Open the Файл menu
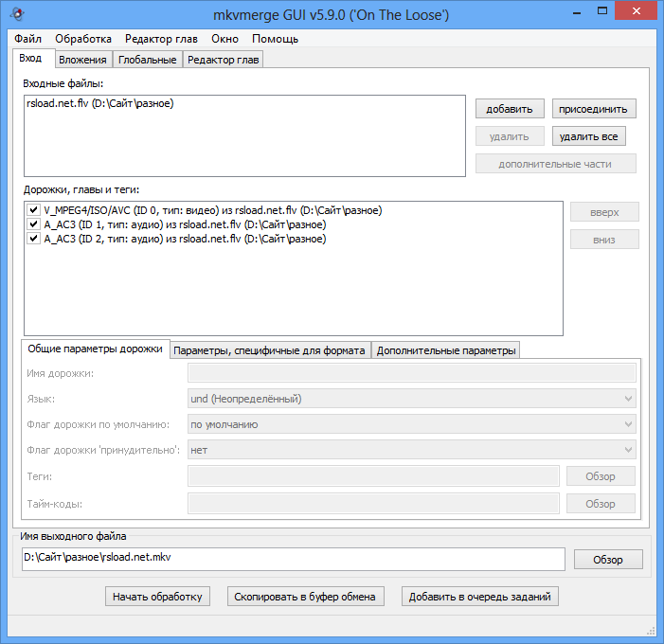 (28, 39)
